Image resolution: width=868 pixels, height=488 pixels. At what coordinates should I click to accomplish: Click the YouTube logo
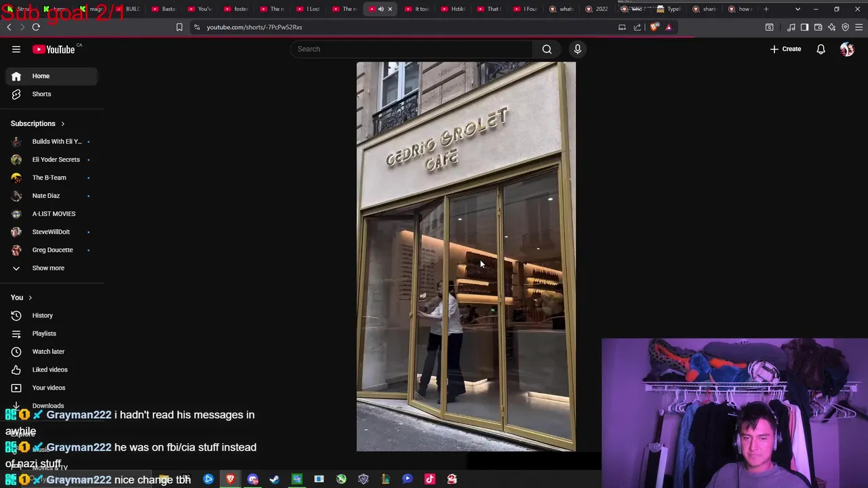click(54, 49)
